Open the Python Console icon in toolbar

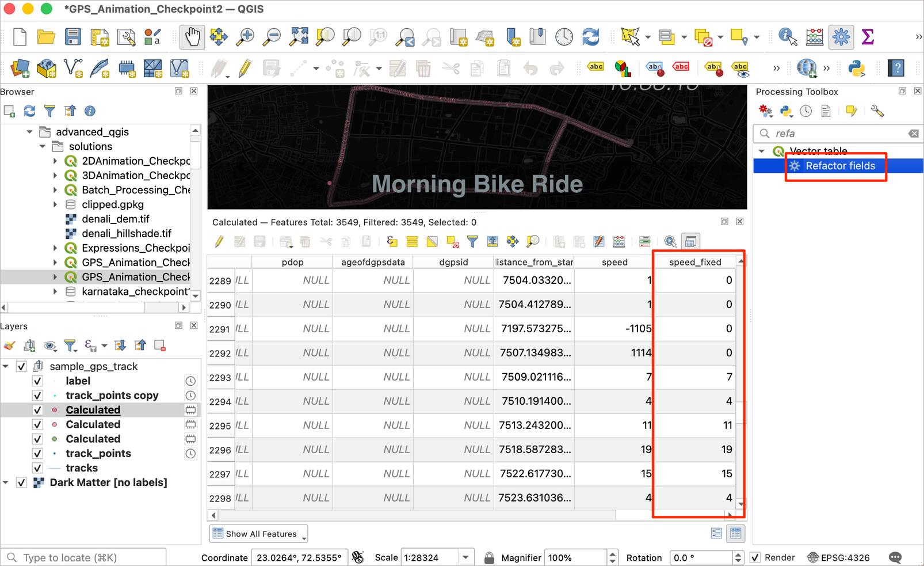click(857, 69)
